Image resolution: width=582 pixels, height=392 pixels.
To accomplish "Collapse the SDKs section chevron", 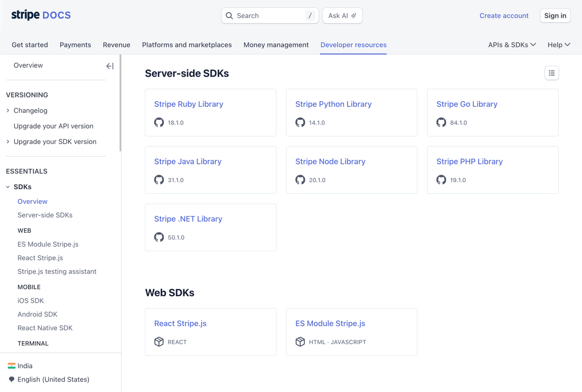I will 8,187.
